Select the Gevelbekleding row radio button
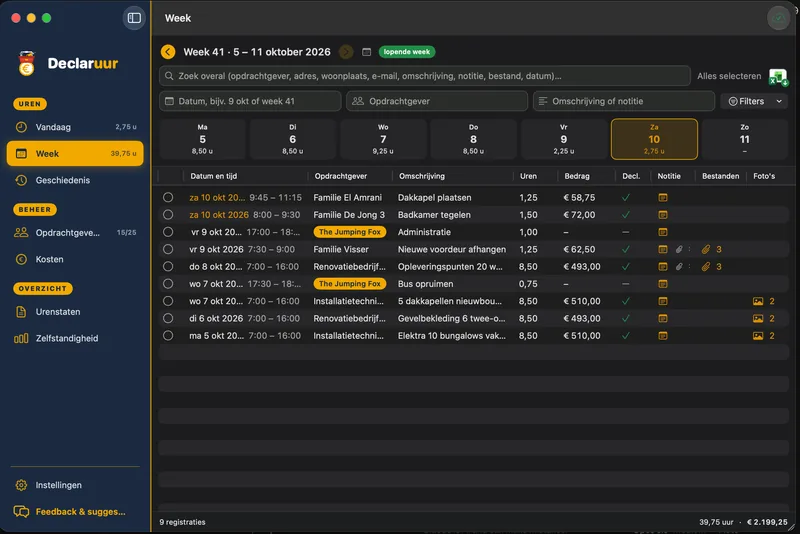Screen dimensions: 800x534 point(168,318)
